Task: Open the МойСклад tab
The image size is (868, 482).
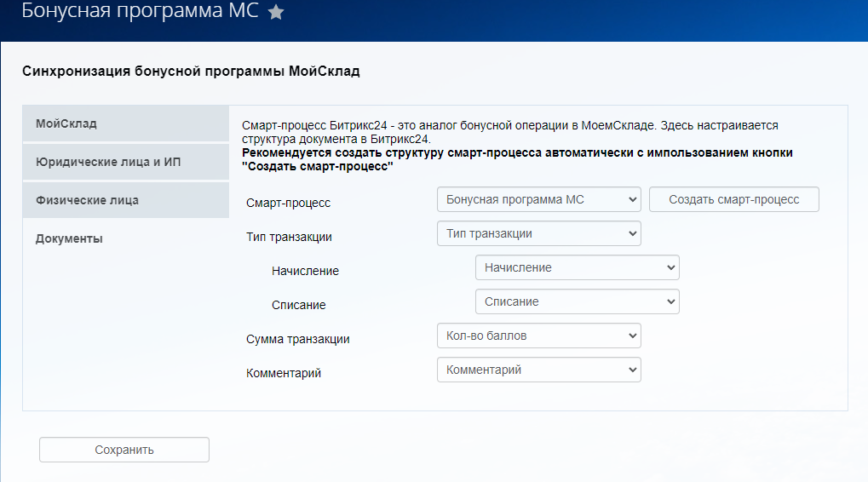Action: pyautogui.click(x=125, y=123)
